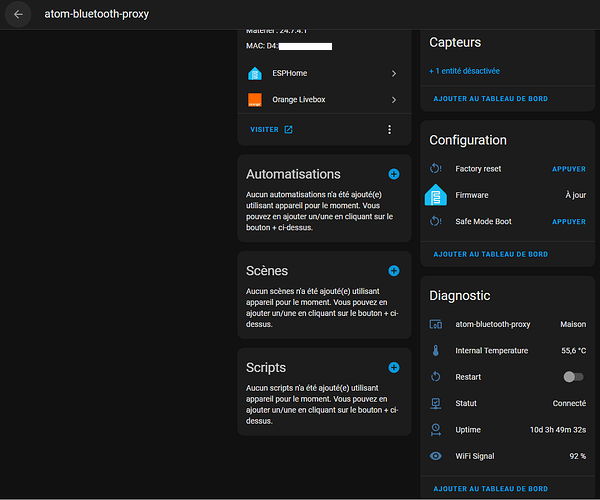Click the Orange Livebox logo icon
The height and width of the screenshot is (500, 600).
tap(254, 99)
